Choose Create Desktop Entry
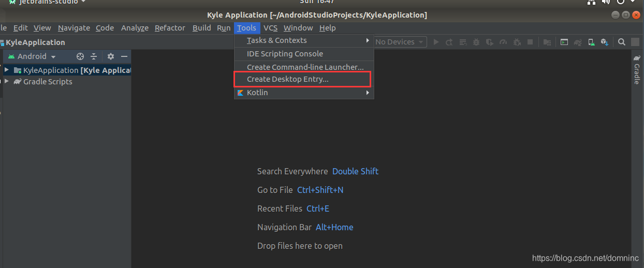The width and height of the screenshot is (644, 268). tap(304, 79)
